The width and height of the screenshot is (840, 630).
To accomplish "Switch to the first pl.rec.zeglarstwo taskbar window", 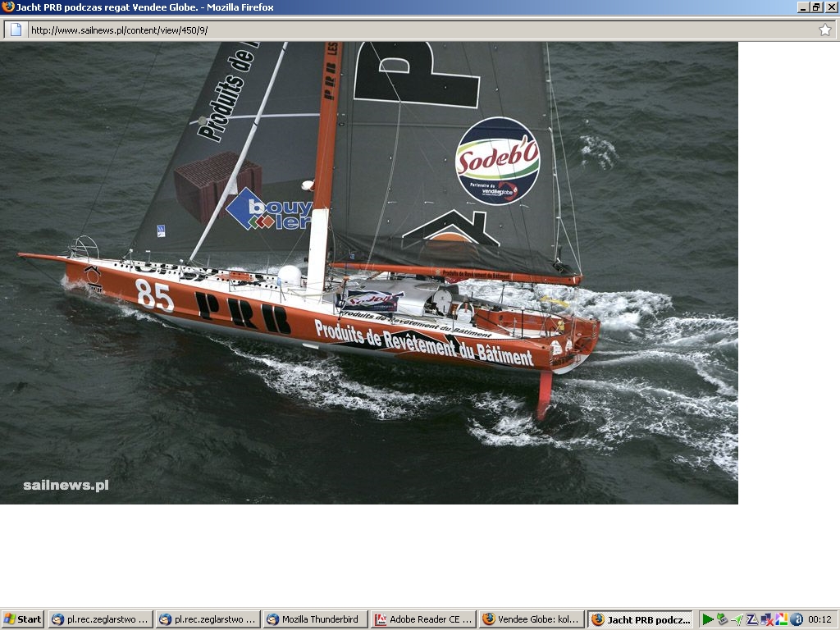I will 101,619.
